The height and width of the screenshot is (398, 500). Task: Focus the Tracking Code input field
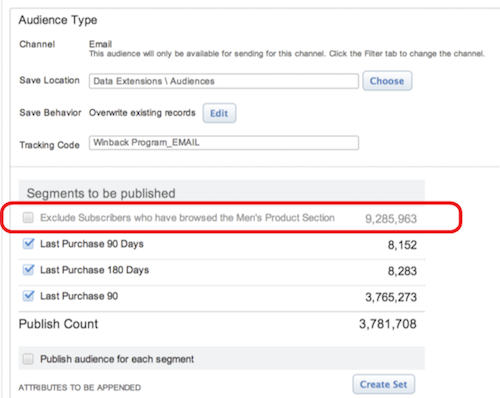[x=224, y=143]
